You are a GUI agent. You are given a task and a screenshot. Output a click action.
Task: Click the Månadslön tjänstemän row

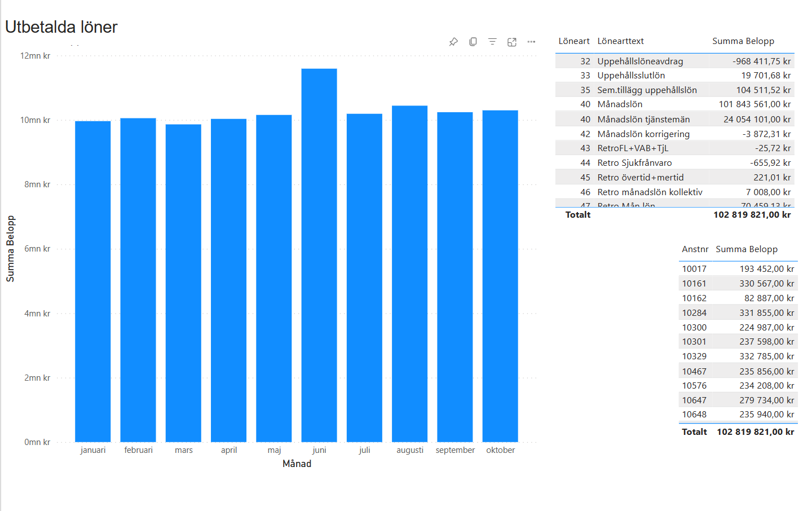[x=675, y=119]
